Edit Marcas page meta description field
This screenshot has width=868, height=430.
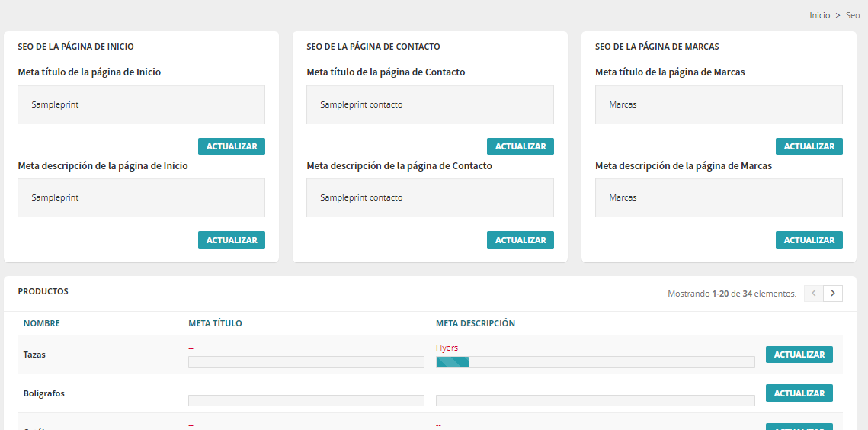[x=719, y=197]
